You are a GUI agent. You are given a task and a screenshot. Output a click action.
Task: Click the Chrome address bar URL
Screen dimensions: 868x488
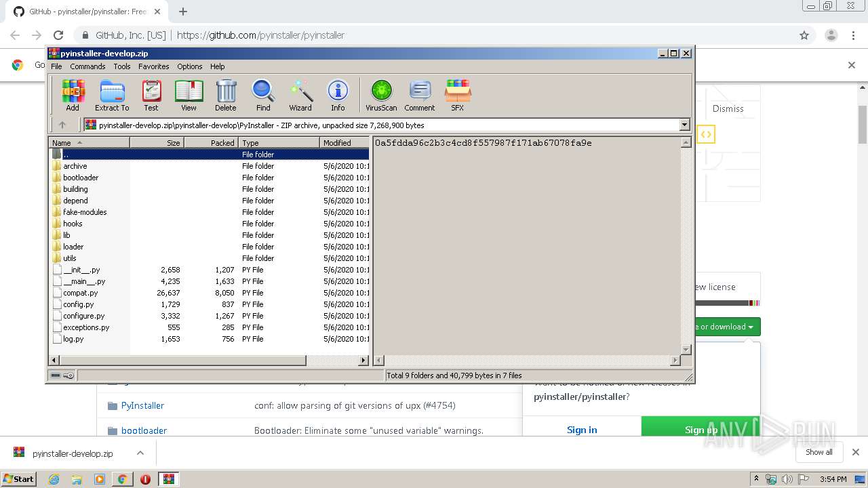[x=260, y=35]
